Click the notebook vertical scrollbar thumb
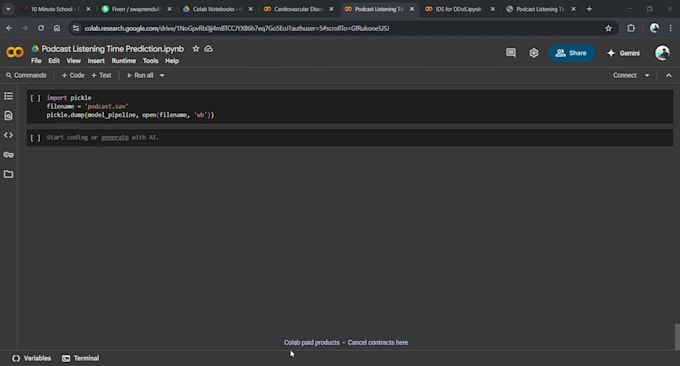This screenshot has height=366, width=680. [x=677, y=337]
